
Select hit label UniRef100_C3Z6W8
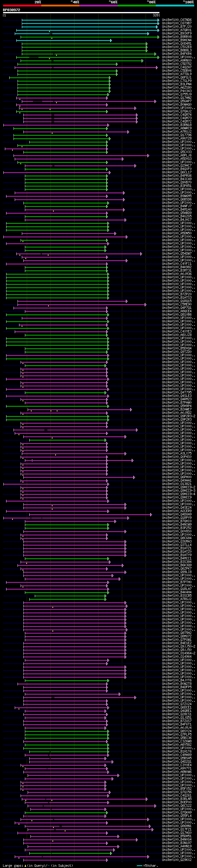(x=176, y=741)
